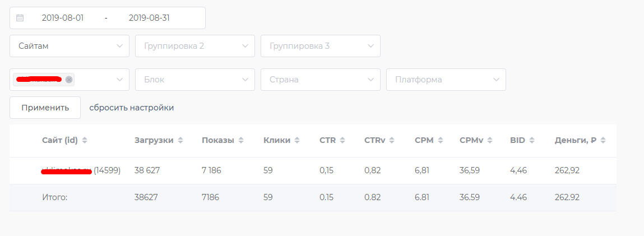Select the start date 2019-08-01 field
This screenshot has width=644, height=236.
point(63,18)
